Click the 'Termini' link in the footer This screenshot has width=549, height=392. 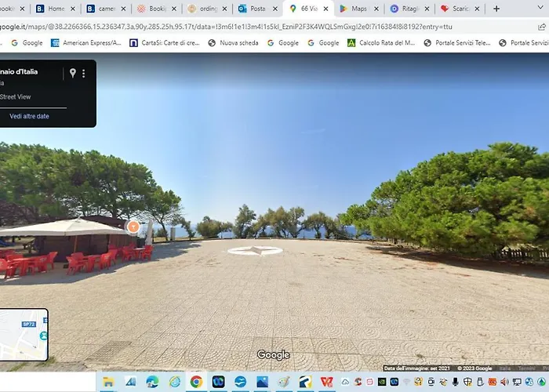point(526,368)
